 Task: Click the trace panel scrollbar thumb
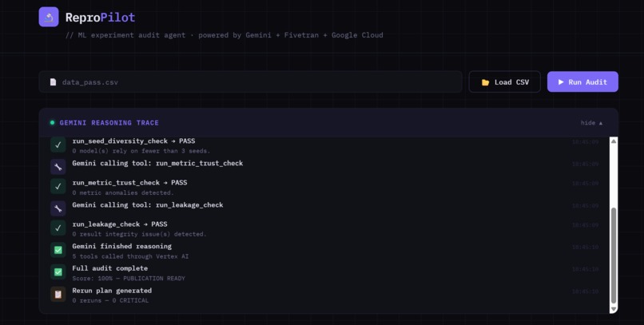613,256
